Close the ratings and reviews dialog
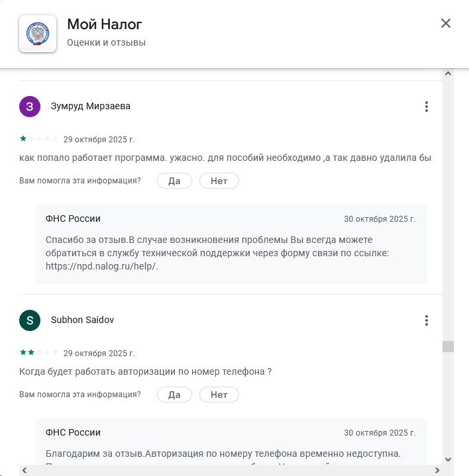 [x=446, y=24]
